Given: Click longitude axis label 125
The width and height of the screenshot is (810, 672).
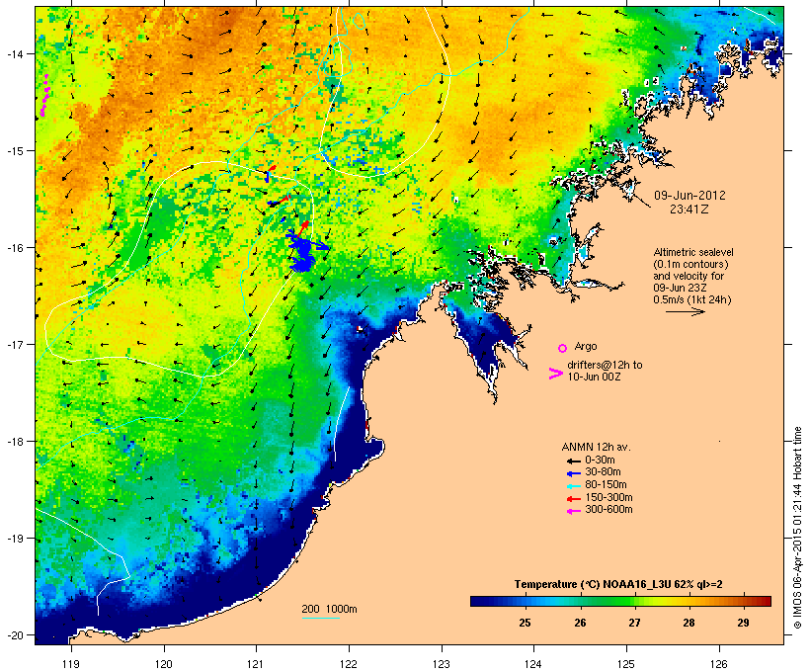Looking at the screenshot, I should click(626, 664).
